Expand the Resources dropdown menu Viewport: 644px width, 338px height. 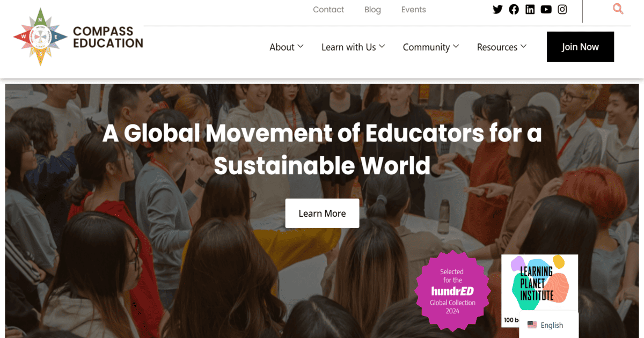[502, 47]
